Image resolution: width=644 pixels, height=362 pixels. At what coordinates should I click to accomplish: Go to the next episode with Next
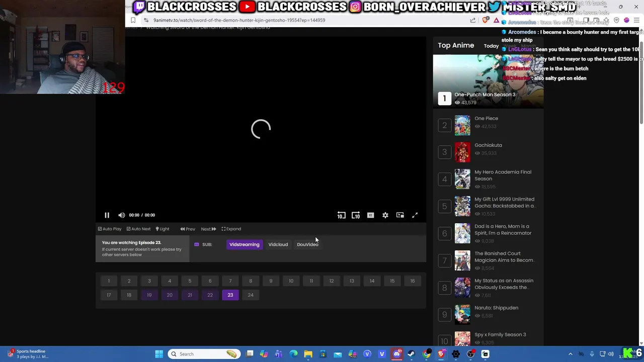pos(208,229)
